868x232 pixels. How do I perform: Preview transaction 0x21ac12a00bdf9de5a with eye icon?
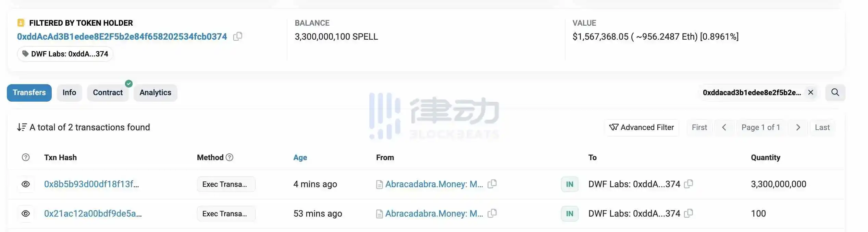pos(26,214)
